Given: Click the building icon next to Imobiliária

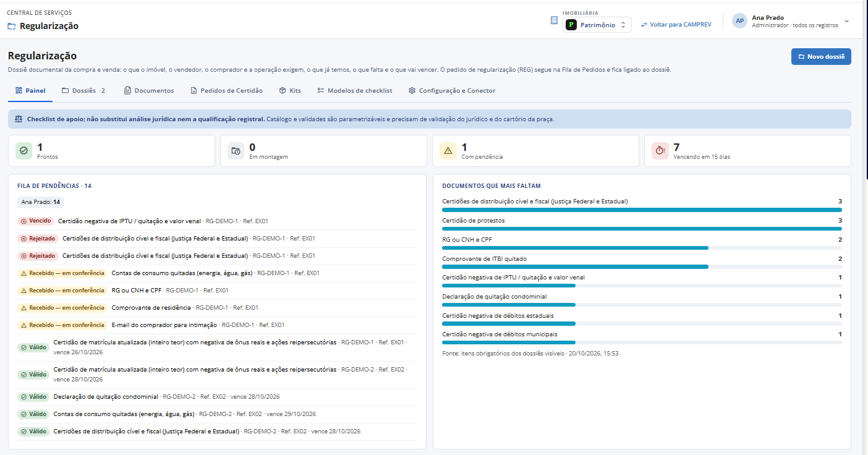Looking at the screenshot, I should click(554, 20).
